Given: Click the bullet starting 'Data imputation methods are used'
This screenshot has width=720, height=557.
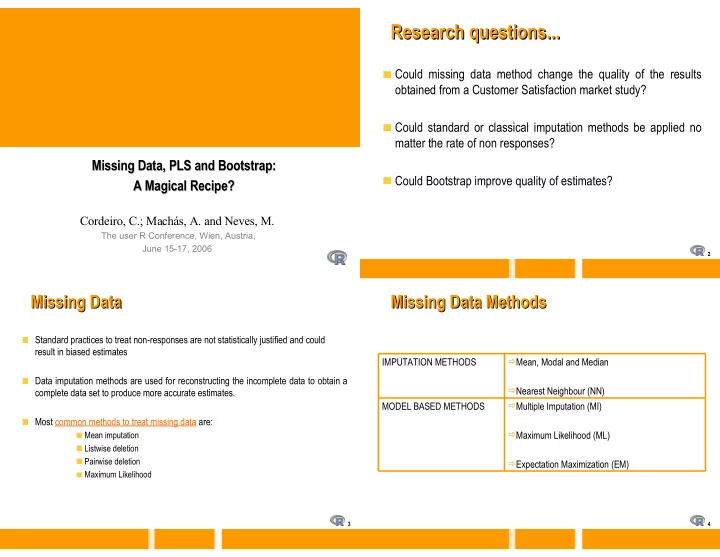Looking at the screenshot, I should 191,387.
